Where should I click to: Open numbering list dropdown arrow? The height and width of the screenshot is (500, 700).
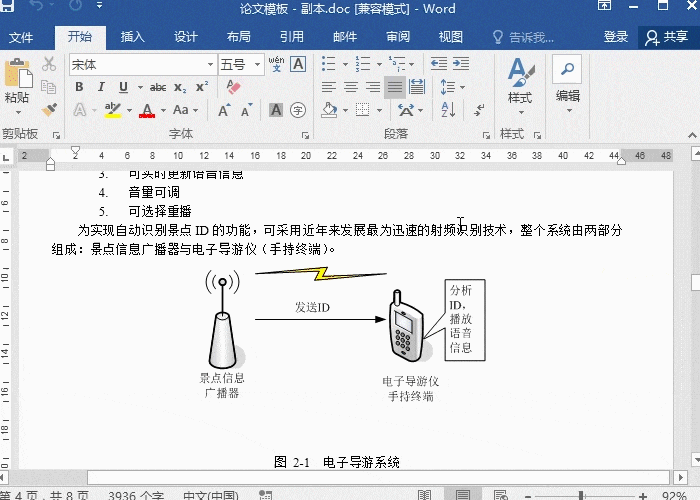point(379,64)
